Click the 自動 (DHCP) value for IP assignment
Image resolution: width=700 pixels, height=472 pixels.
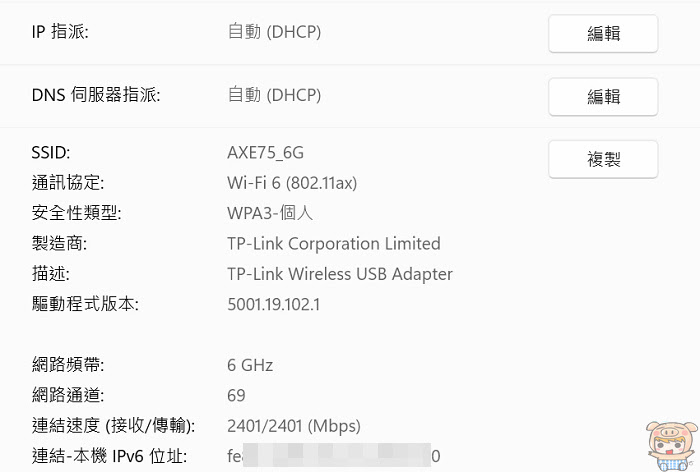(274, 32)
